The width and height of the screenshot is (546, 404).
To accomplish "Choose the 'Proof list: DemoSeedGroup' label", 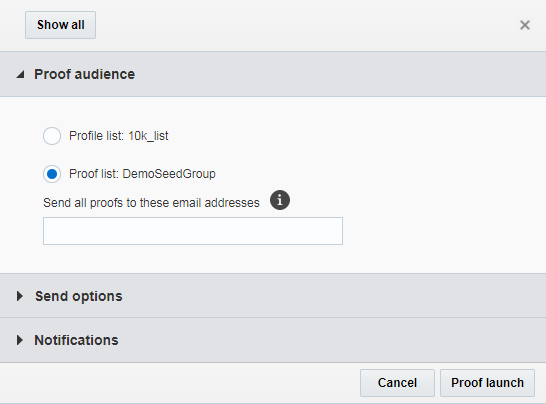I will [142, 174].
